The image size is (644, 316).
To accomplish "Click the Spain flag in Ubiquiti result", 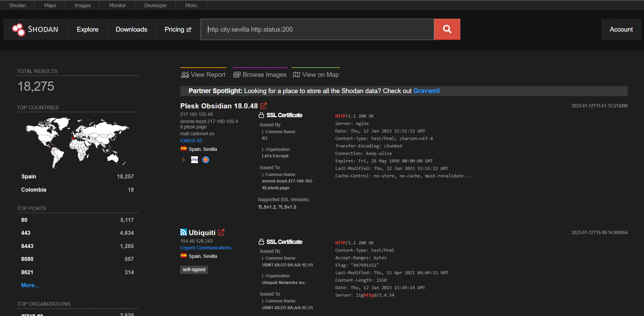I will pos(184,256).
